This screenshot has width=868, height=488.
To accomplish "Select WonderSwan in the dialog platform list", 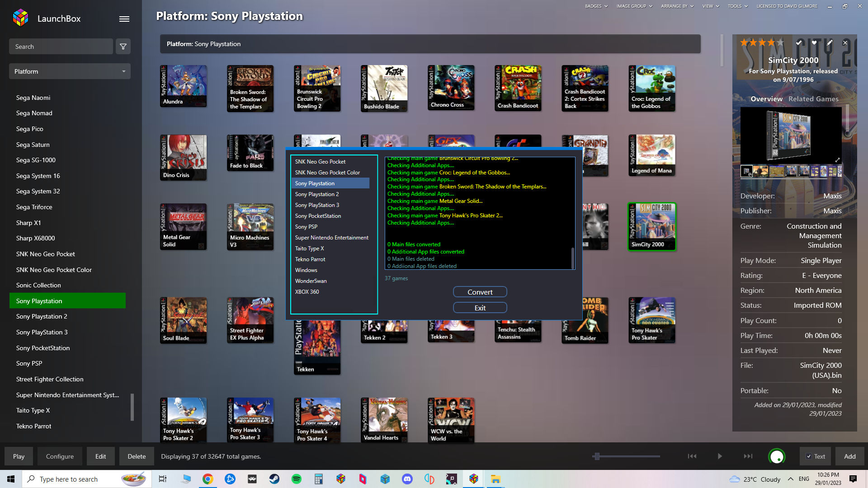I will [x=330, y=281].
